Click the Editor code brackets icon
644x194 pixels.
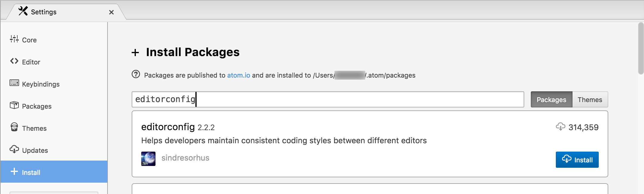tap(14, 61)
